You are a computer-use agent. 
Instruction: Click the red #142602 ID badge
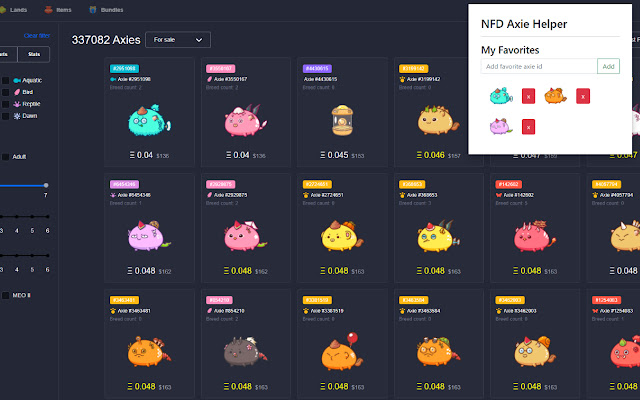coord(508,184)
